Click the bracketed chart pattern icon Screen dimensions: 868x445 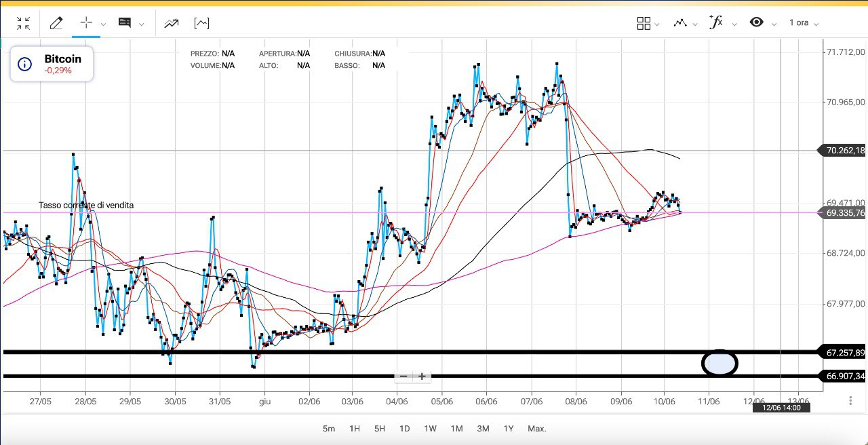pos(201,24)
